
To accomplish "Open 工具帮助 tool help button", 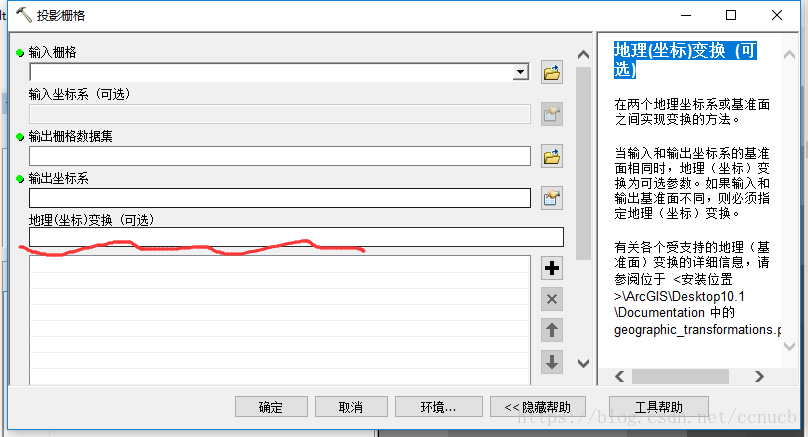I will 659,407.
